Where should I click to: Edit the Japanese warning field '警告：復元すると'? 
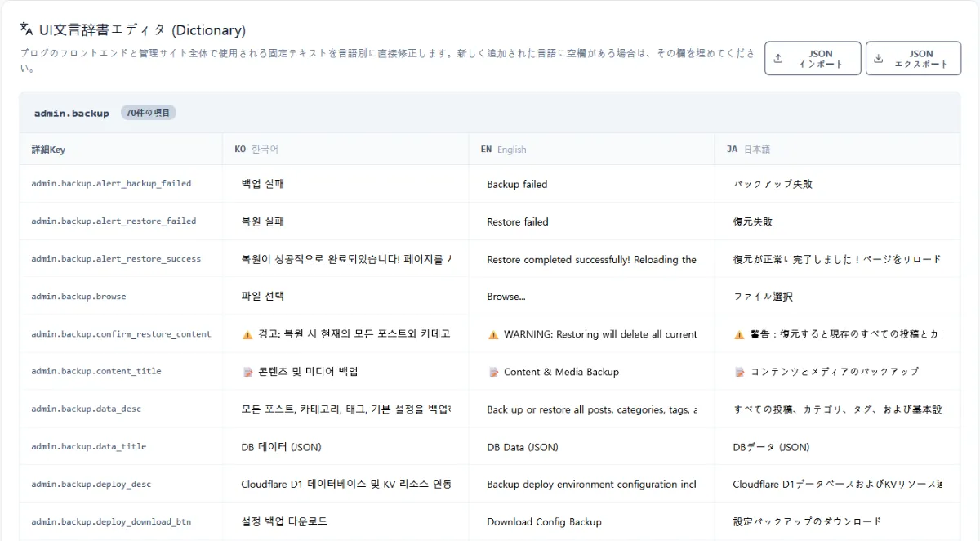[838, 334]
